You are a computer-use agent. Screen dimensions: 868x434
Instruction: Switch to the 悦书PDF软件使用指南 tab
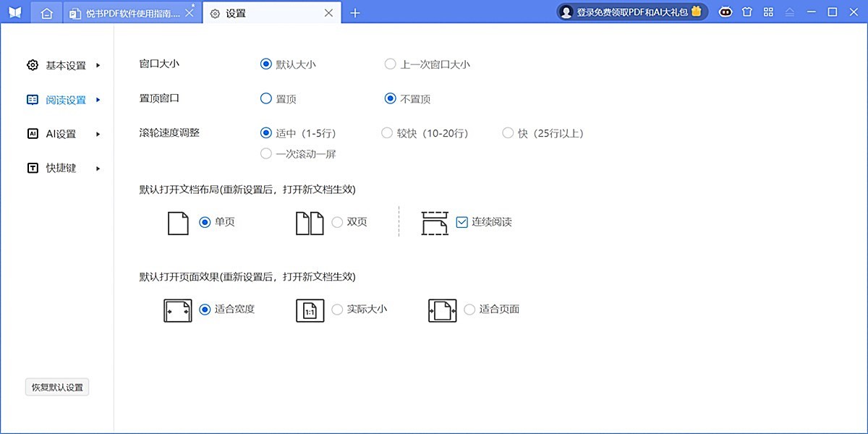click(x=130, y=12)
